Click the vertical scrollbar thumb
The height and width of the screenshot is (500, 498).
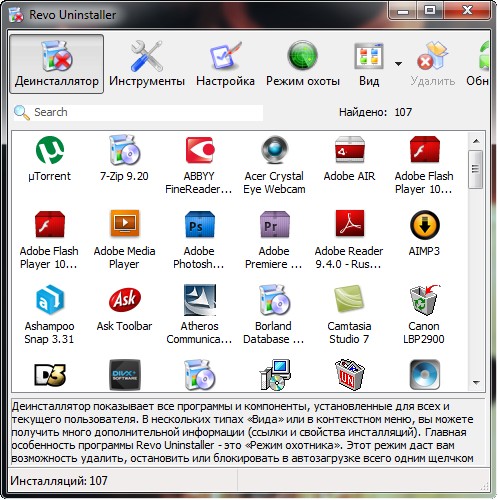(x=476, y=169)
